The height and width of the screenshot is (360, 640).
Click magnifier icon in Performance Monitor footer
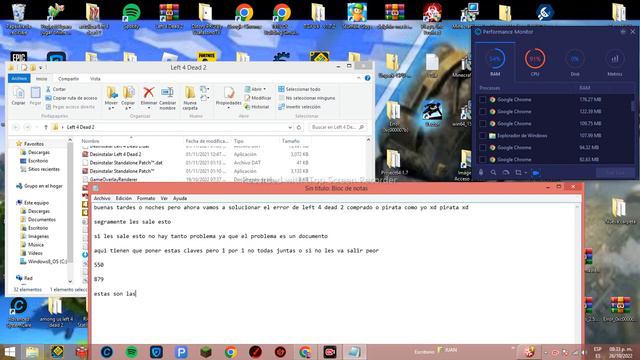(493, 173)
